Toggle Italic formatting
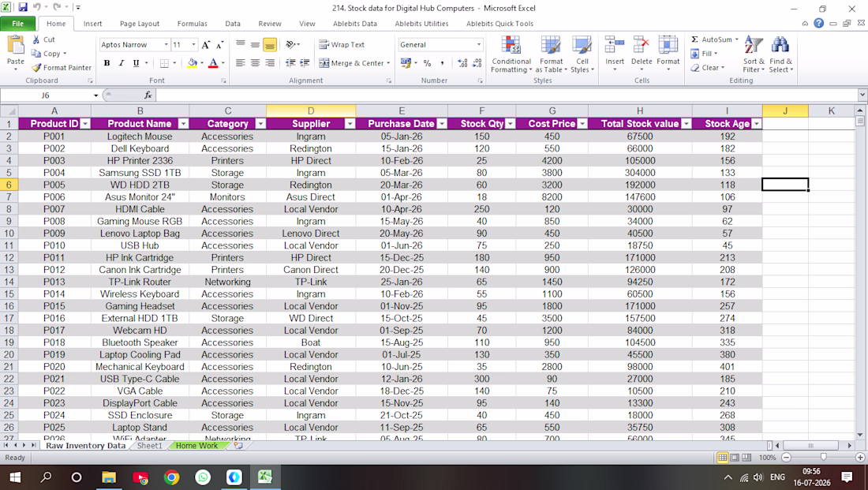Image resolution: width=868 pixels, height=490 pixels. [x=122, y=63]
